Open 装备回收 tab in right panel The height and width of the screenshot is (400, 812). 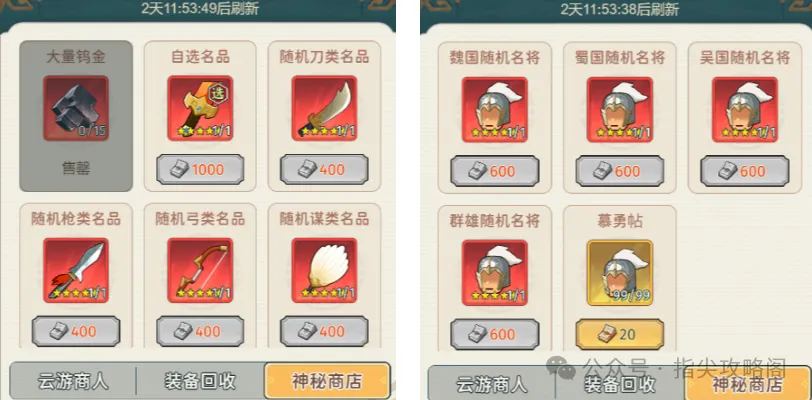[x=620, y=384]
